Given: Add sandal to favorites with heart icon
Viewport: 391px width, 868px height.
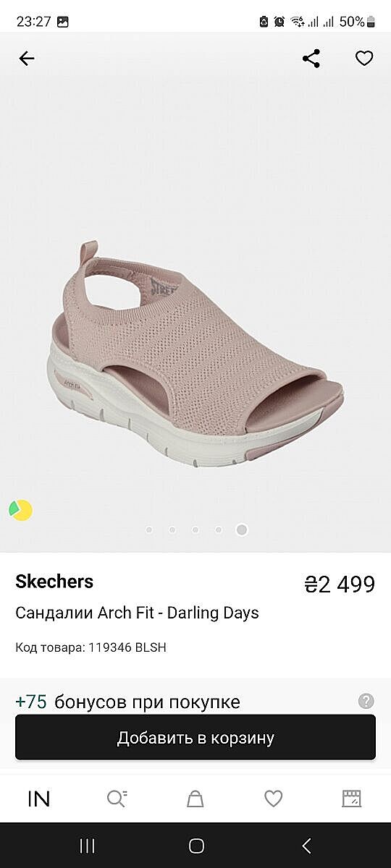Looking at the screenshot, I should pos(364,59).
